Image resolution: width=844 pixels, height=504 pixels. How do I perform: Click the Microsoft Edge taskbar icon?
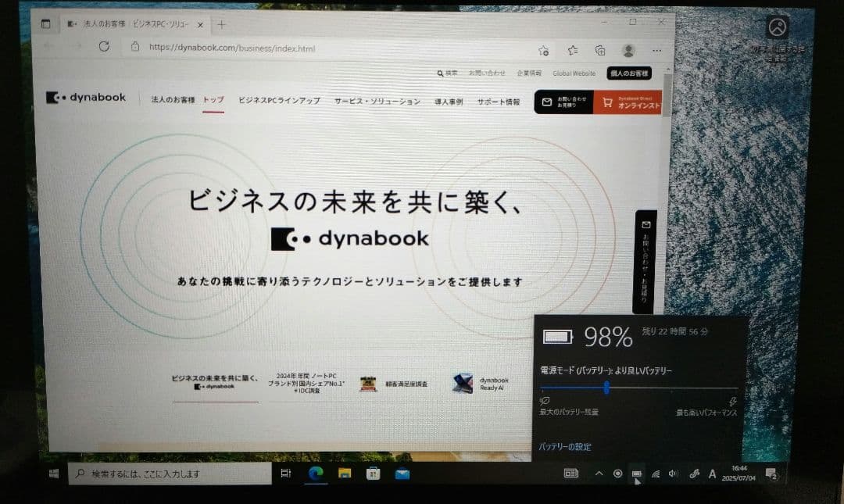(316, 474)
